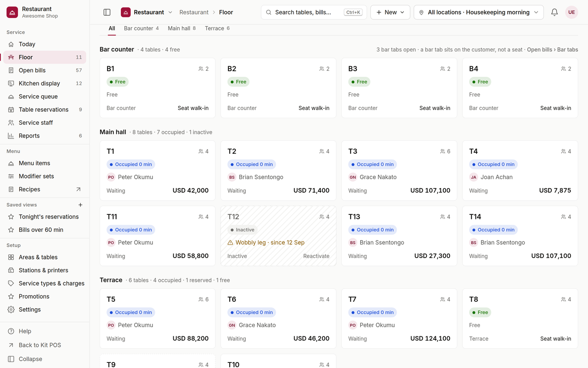588x368 pixels.
Task: Click the Stations & printers icon
Action: click(x=11, y=270)
